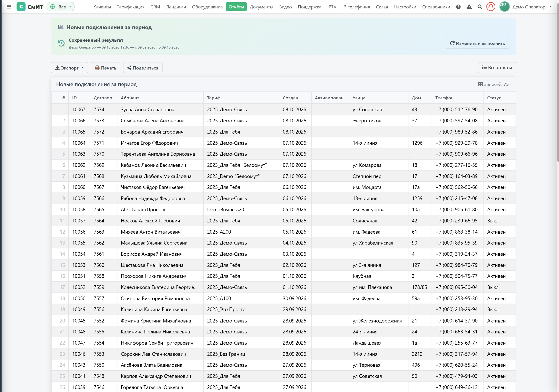Click the Печать button
559x392 pixels.
click(x=105, y=68)
